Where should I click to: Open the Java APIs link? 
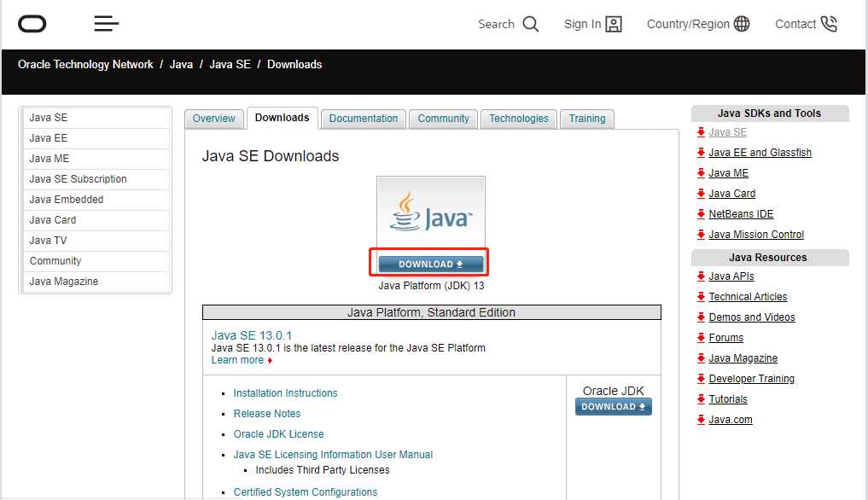[x=731, y=276]
